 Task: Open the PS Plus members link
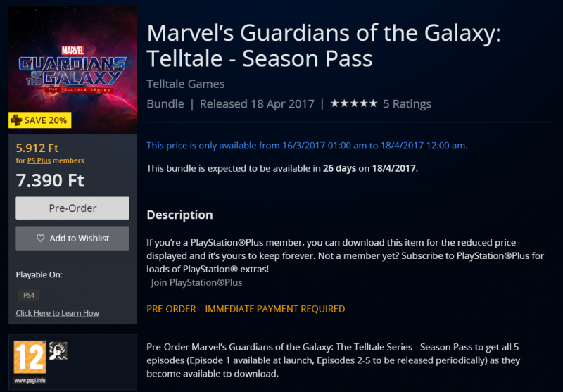[40, 161]
